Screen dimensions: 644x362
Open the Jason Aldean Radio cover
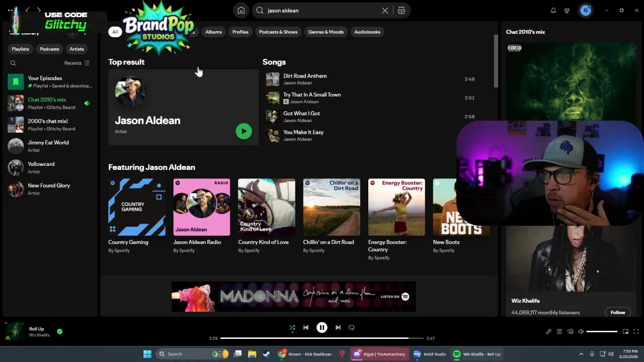202,207
